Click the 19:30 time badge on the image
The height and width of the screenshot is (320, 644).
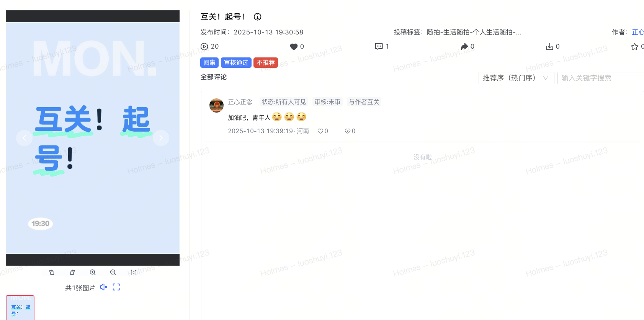tap(41, 224)
